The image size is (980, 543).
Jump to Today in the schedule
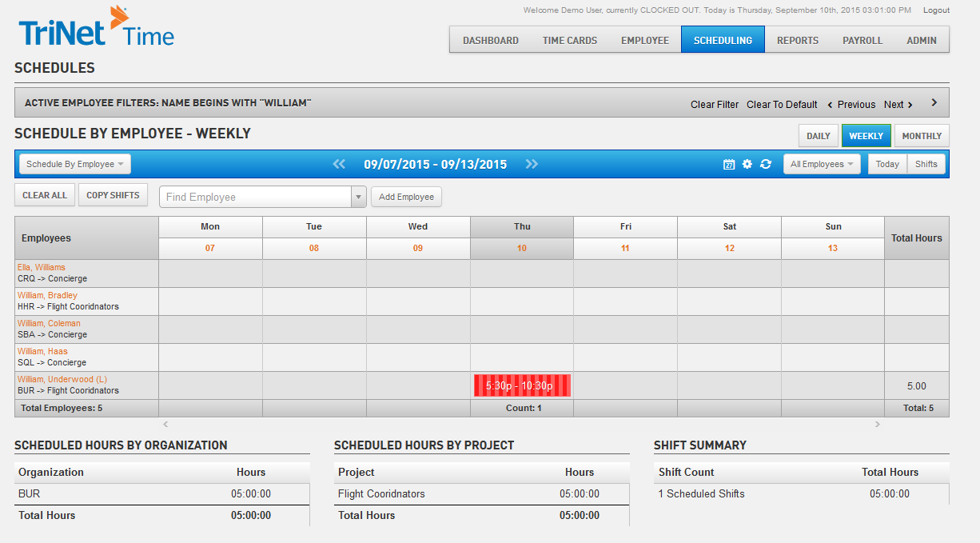coord(887,164)
